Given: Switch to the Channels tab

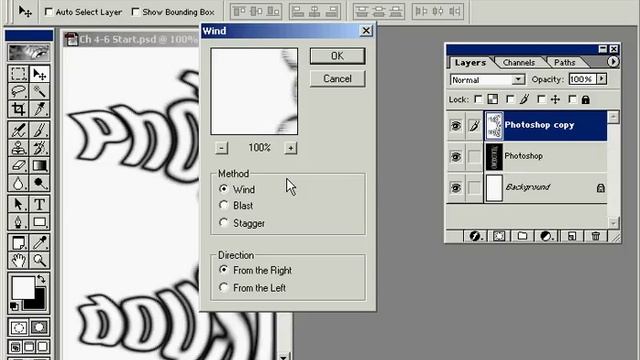Looking at the screenshot, I should click(519, 62).
